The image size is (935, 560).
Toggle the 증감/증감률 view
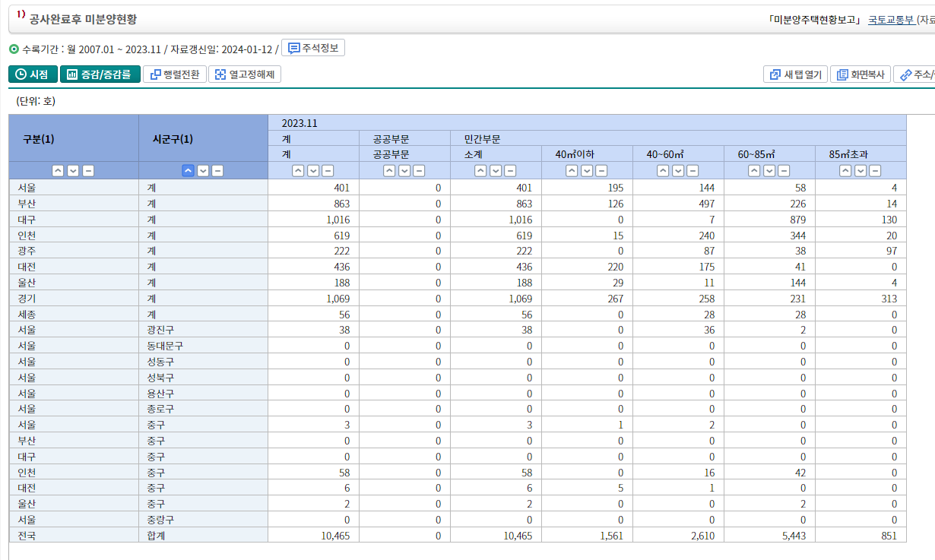click(100, 74)
